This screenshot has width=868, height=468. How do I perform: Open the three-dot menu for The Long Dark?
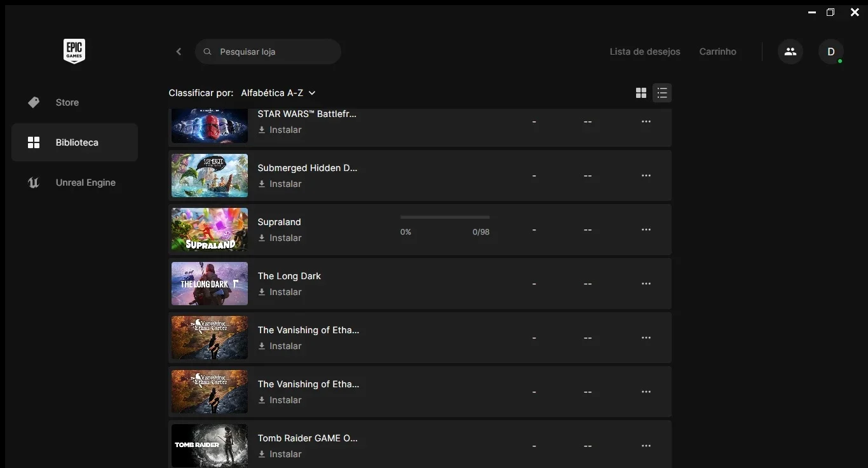646,284
